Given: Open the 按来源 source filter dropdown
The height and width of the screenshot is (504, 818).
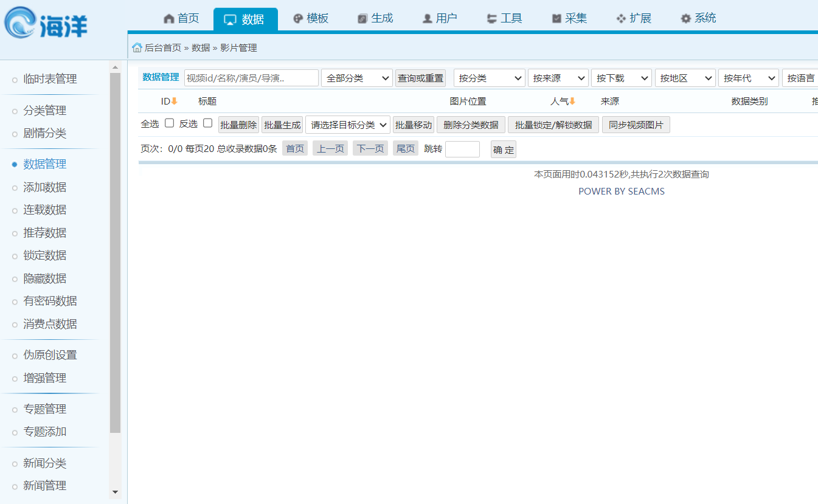Looking at the screenshot, I should (x=558, y=78).
